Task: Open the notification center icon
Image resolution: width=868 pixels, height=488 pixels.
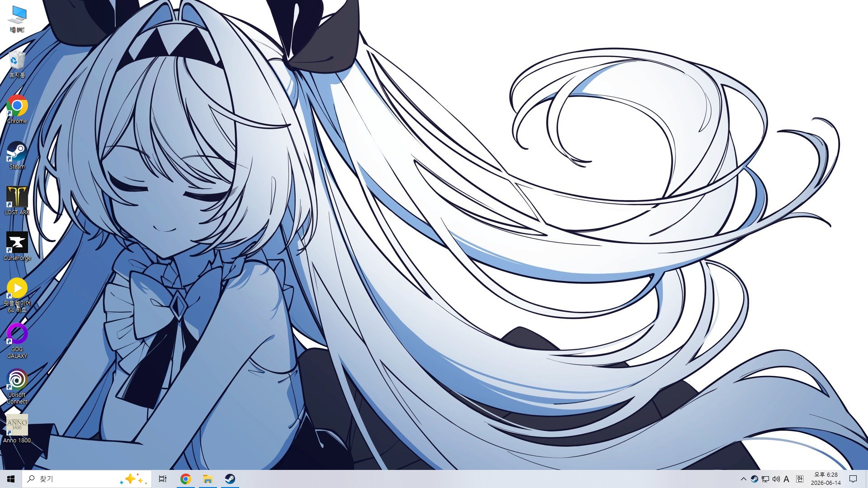Action: [853, 479]
